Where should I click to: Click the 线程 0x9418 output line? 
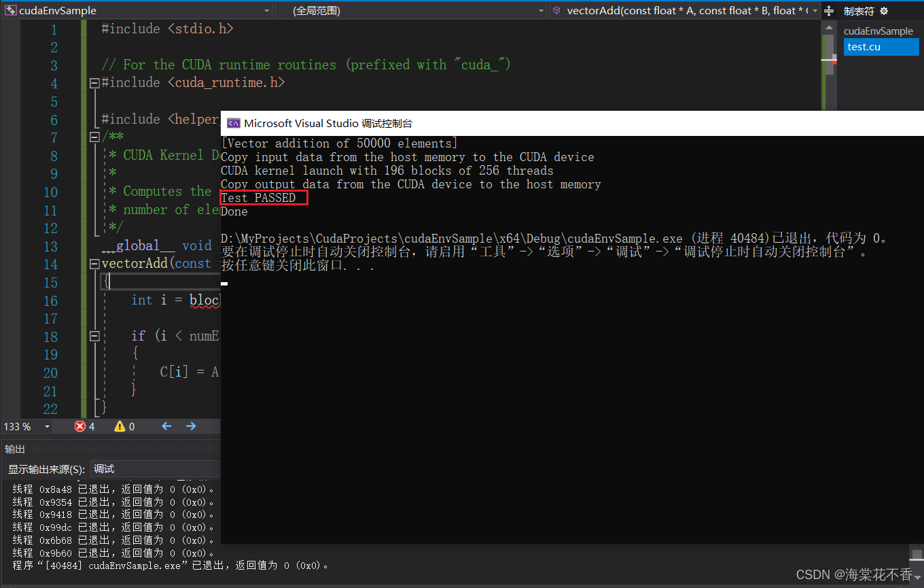(x=114, y=515)
